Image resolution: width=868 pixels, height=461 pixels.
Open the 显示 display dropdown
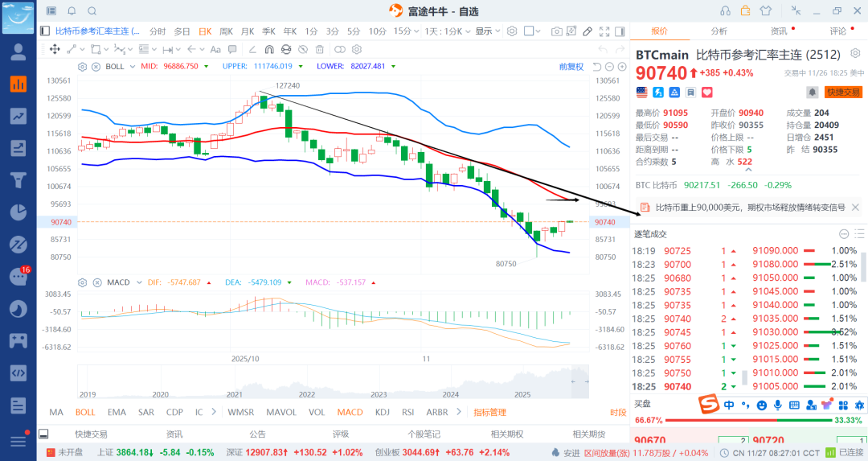tap(488, 31)
